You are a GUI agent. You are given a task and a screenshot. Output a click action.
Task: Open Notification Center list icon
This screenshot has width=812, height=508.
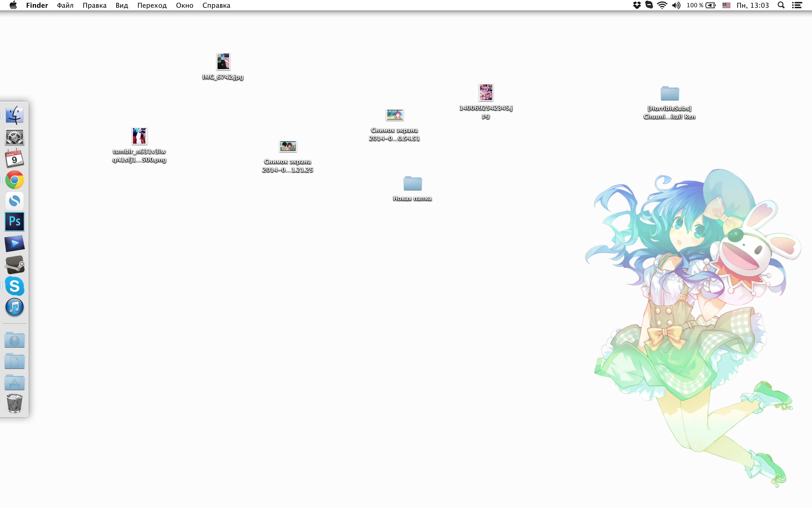pyautogui.click(x=797, y=5)
